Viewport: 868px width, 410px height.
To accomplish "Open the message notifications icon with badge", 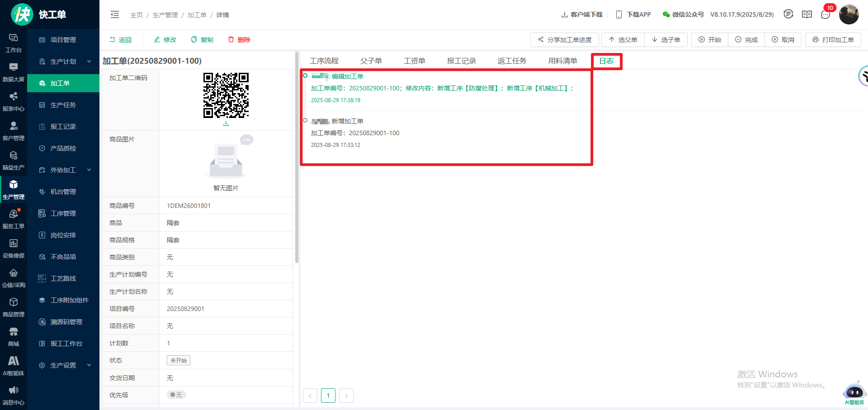I will 826,14.
